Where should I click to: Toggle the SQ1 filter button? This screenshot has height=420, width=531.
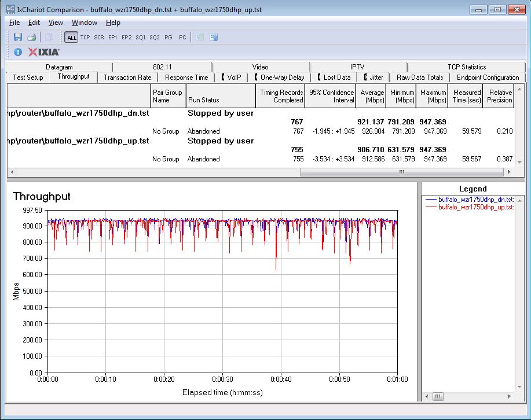click(x=141, y=37)
